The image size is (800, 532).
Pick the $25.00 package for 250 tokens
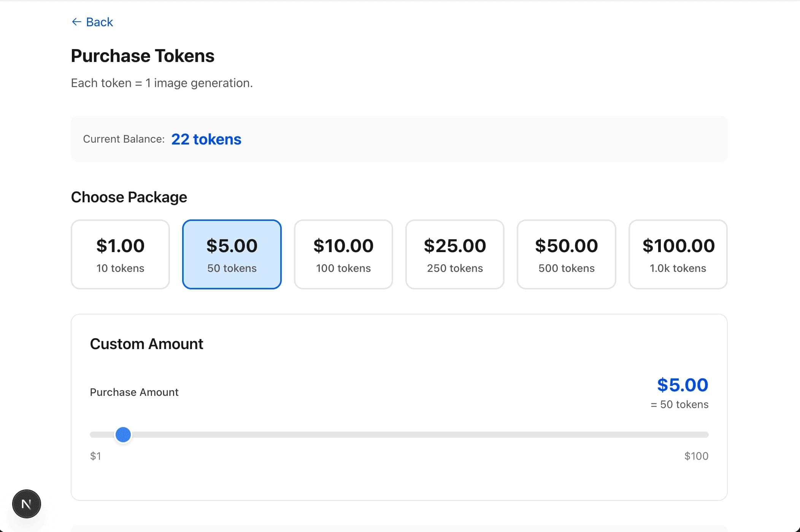455,254
